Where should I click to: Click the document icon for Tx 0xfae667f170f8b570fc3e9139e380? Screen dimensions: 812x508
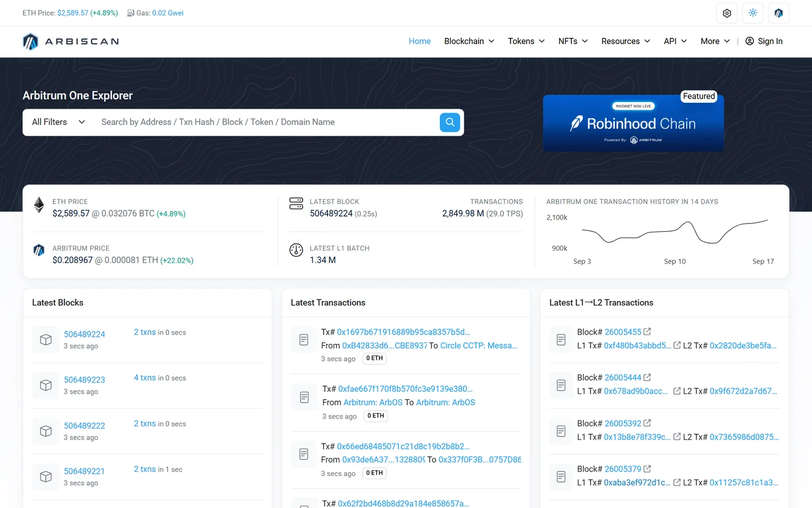coord(304,398)
